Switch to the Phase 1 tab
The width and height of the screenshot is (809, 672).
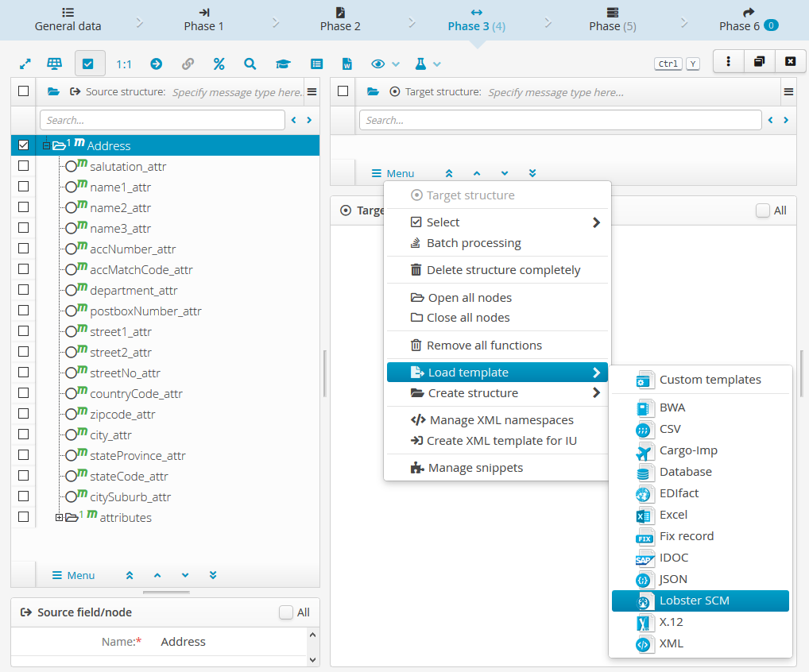(x=203, y=20)
